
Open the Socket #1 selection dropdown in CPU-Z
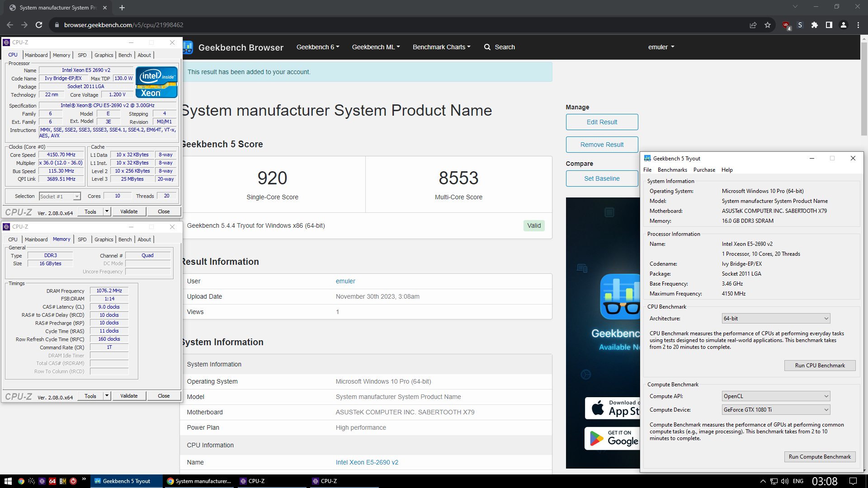(60, 196)
